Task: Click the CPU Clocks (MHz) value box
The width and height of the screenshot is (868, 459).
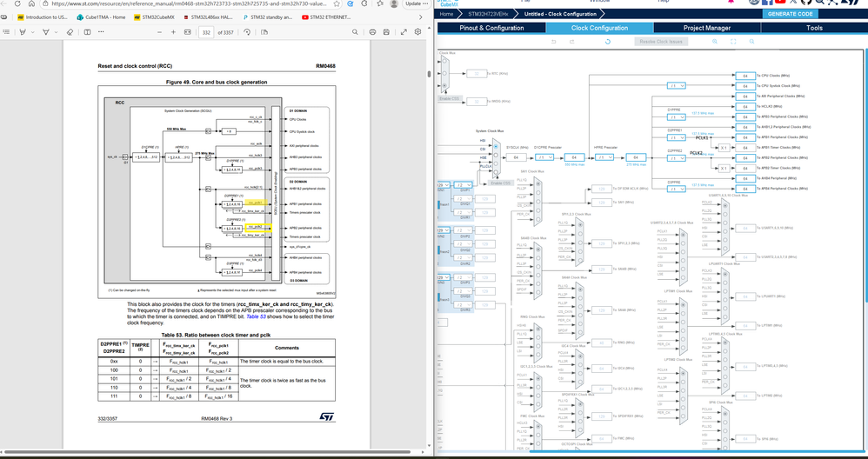Action: (745, 76)
